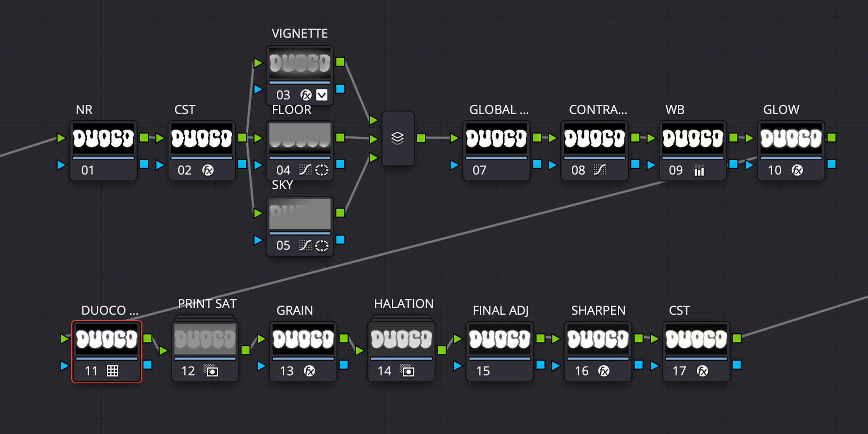868x434 pixels.
Task: Click the green output of the Layer Mixer
Action: pos(421,138)
